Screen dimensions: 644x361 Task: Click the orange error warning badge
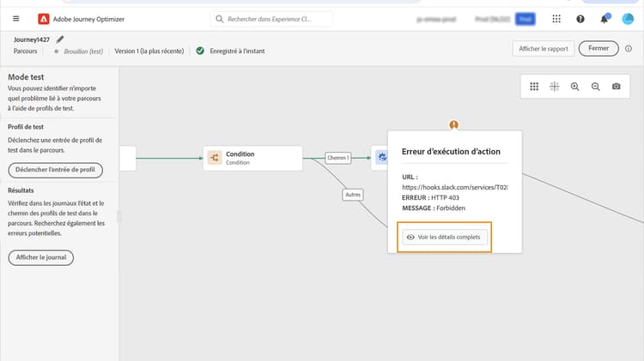click(x=454, y=125)
